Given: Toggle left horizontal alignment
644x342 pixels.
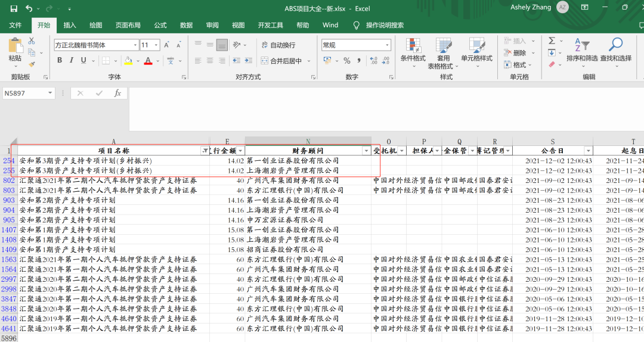Looking at the screenshot, I should (x=198, y=60).
